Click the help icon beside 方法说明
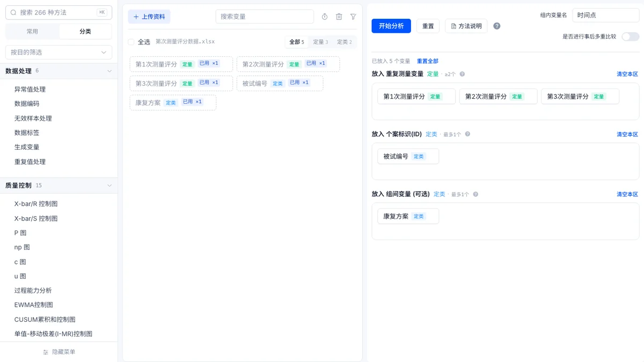The width and height of the screenshot is (644, 362). [x=497, y=26]
